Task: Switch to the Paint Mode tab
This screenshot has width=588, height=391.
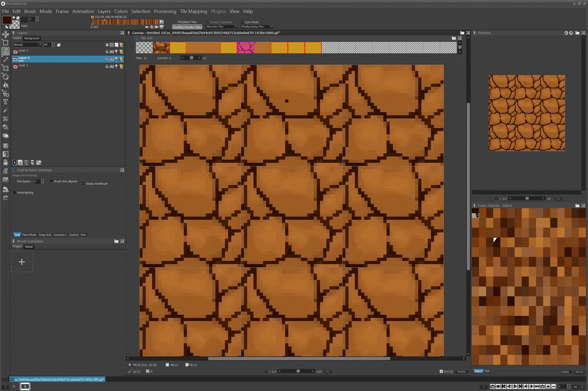Action: (29, 235)
